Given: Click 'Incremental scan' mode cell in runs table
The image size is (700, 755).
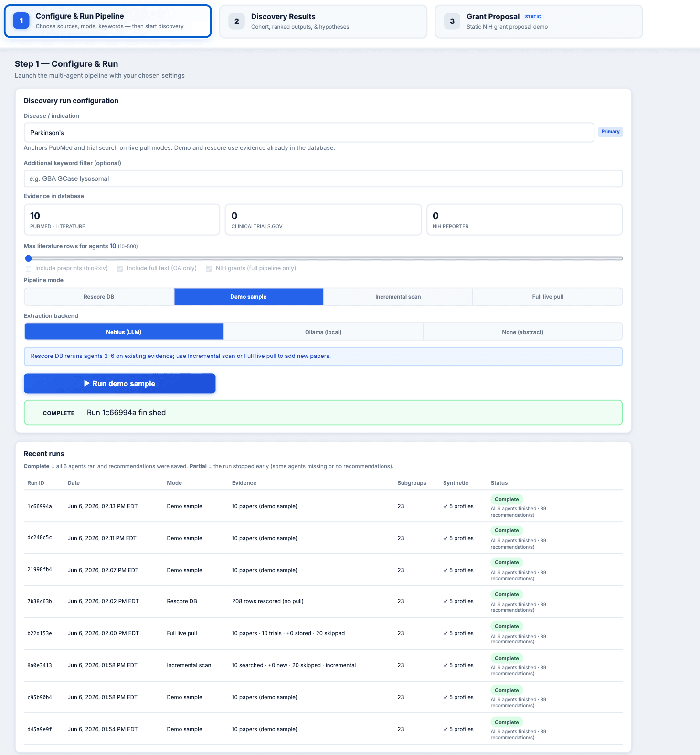Looking at the screenshot, I should click(x=189, y=665).
